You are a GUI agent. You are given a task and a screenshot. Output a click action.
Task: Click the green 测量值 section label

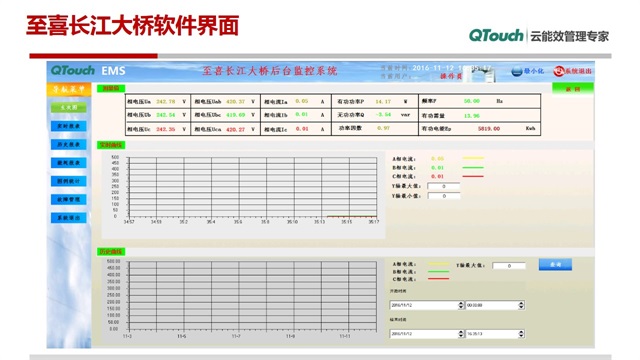[x=111, y=88]
